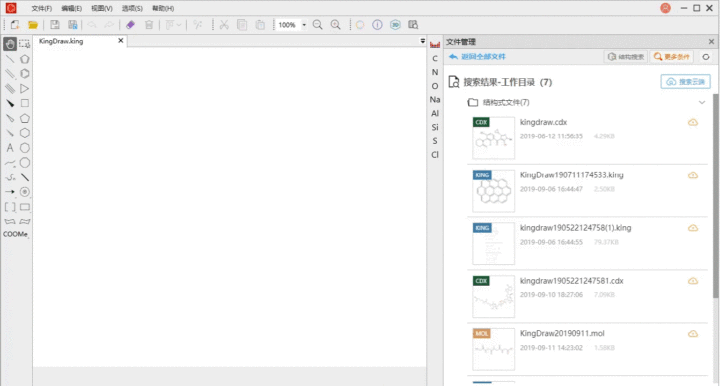Viewport: 720px width, 386px height.
Task: Click the 结构式文件(7) folder label
Action: tap(506, 102)
